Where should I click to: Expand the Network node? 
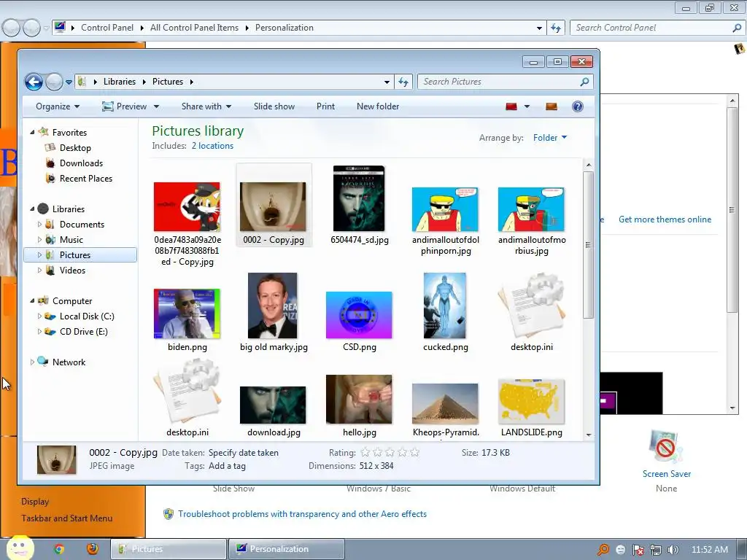(x=32, y=362)
